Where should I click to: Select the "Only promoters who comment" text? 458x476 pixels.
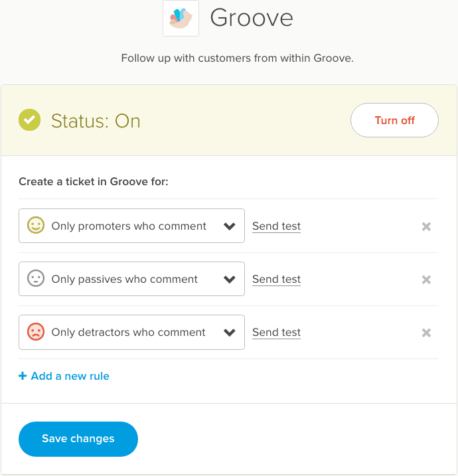[x=129, y=226]
